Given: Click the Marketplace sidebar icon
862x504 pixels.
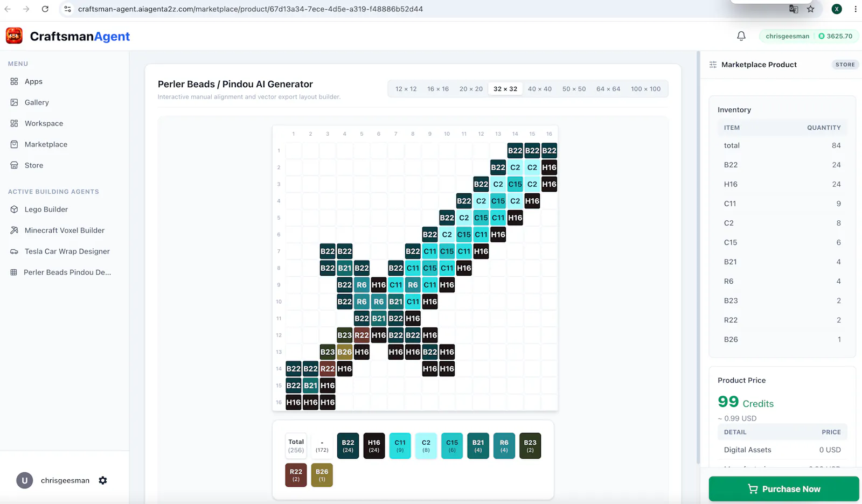Looking at the screenshot, I should 14,144.
